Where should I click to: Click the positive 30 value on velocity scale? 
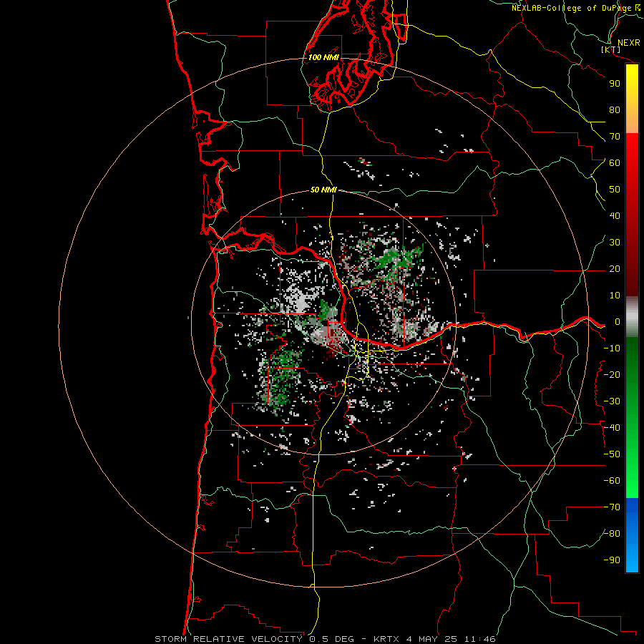(x=615, y=243)
